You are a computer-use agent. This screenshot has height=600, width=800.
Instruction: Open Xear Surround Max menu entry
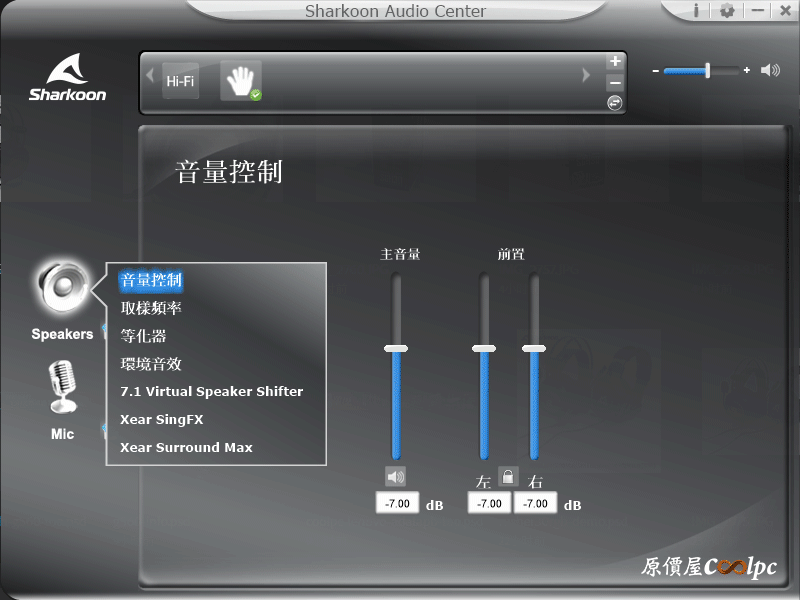(x=186, y=447)
